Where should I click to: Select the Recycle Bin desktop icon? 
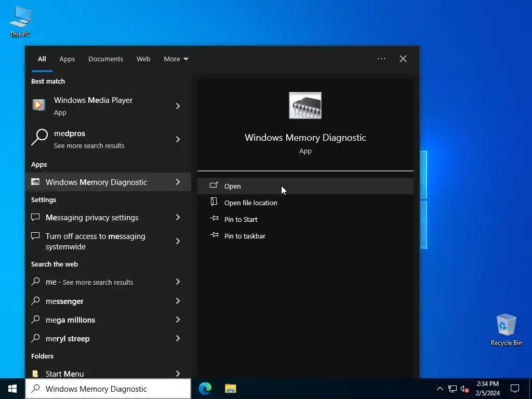tap(506, 330)
